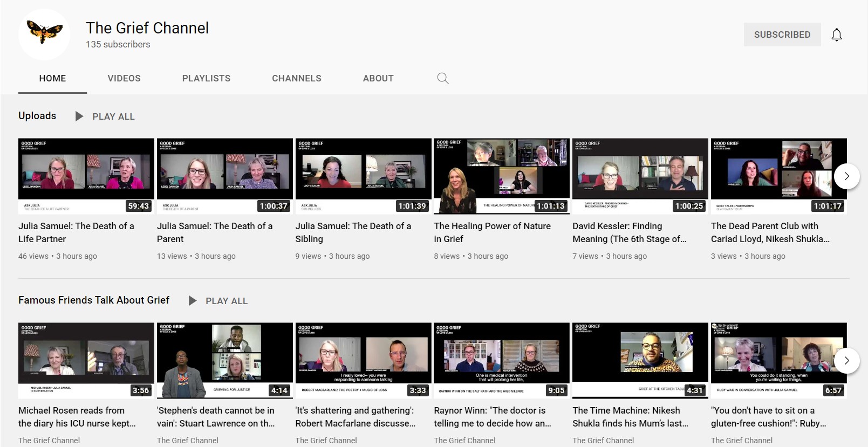
Task: Open Healing Power of Nature thumbnail
Action: [x=502, y=176]
